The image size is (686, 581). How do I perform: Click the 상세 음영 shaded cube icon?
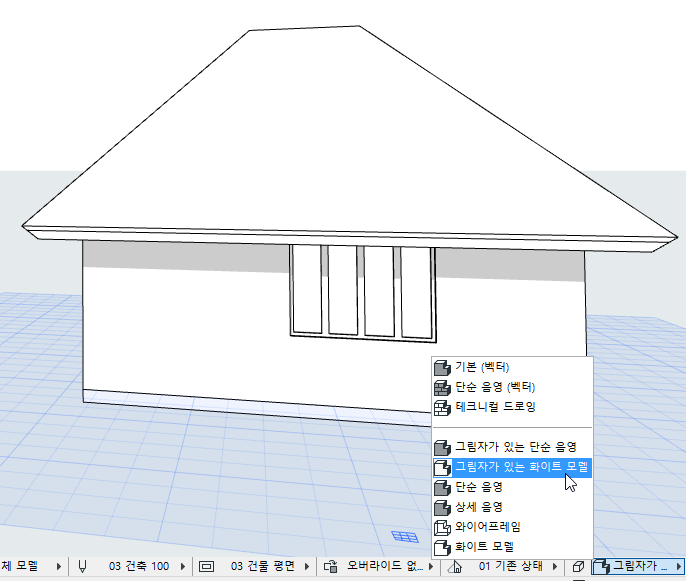click(442, 508)
